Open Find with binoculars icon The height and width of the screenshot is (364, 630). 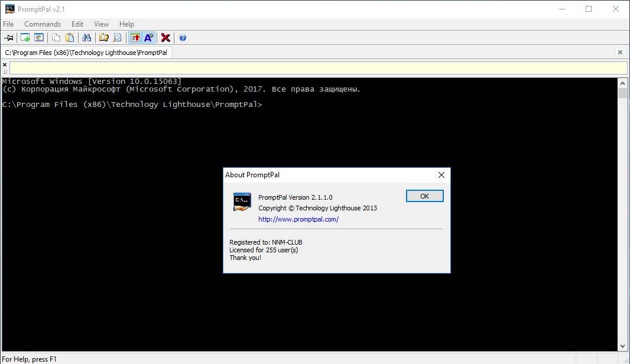(x=86, y=38)
